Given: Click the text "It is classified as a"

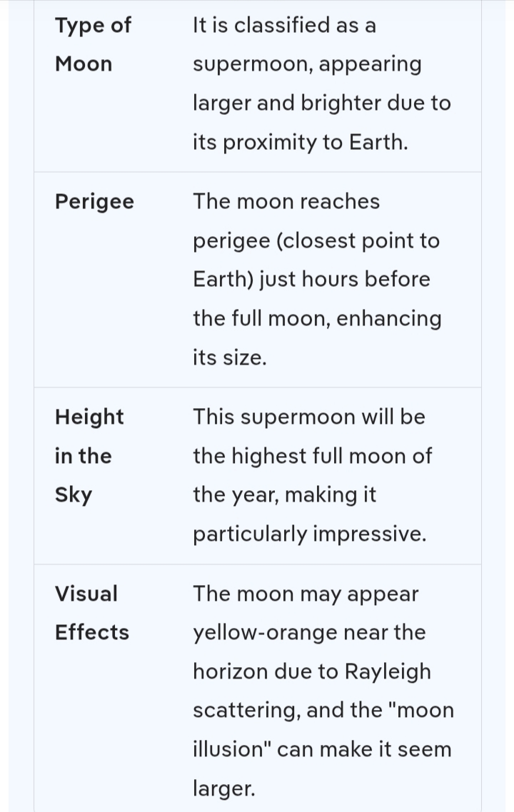Looking at the screenshot, I should pyautogui.click(x=284, y=25).
